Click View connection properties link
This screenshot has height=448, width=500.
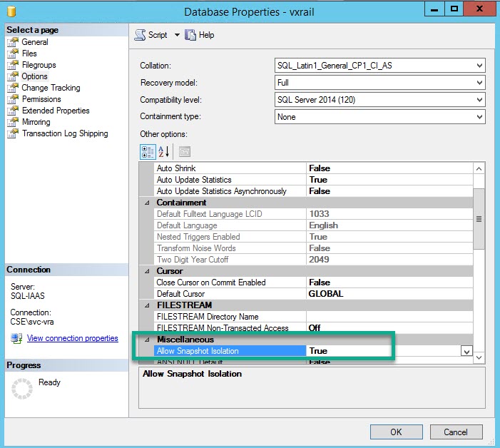[72, 338]
